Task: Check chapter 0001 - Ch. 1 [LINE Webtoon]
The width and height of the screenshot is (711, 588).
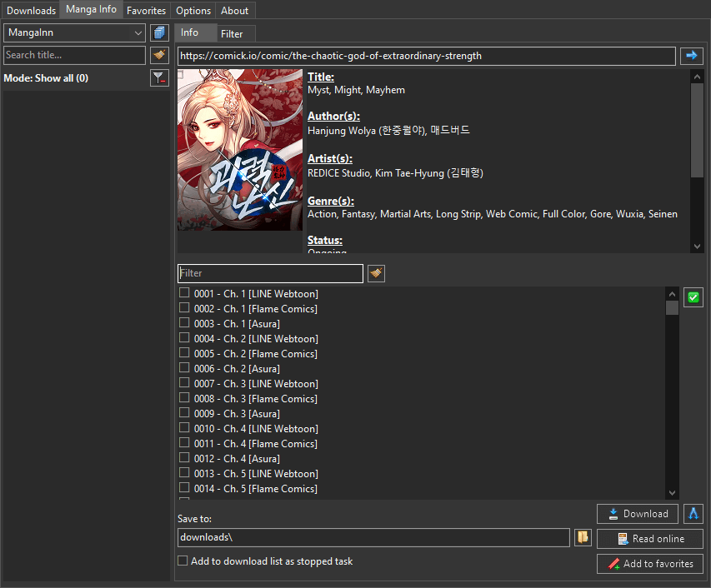Action: click(184, 293)
